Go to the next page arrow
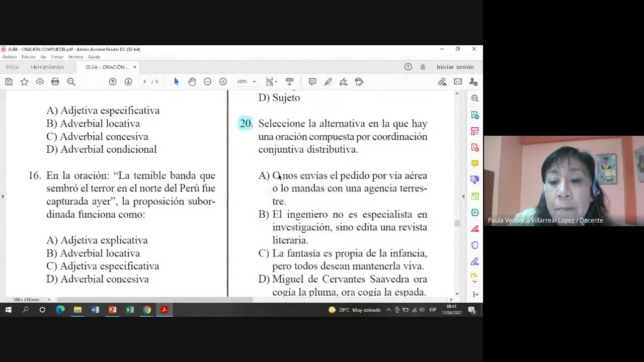This screenshot has height=362, width=644. click(128, 81)
